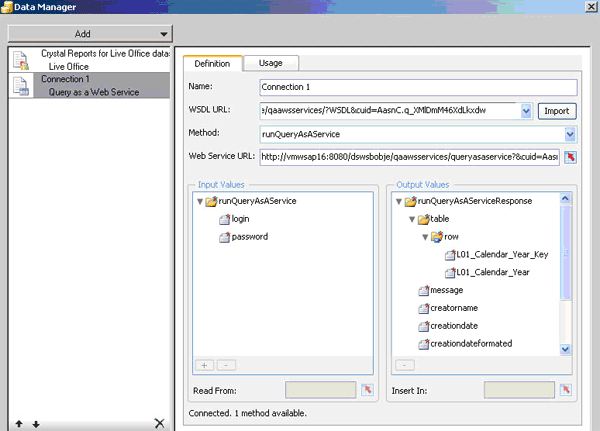The image size is (600, 431).
Task: Collapse the runQueryAsService input node
Action: (201, 201)
